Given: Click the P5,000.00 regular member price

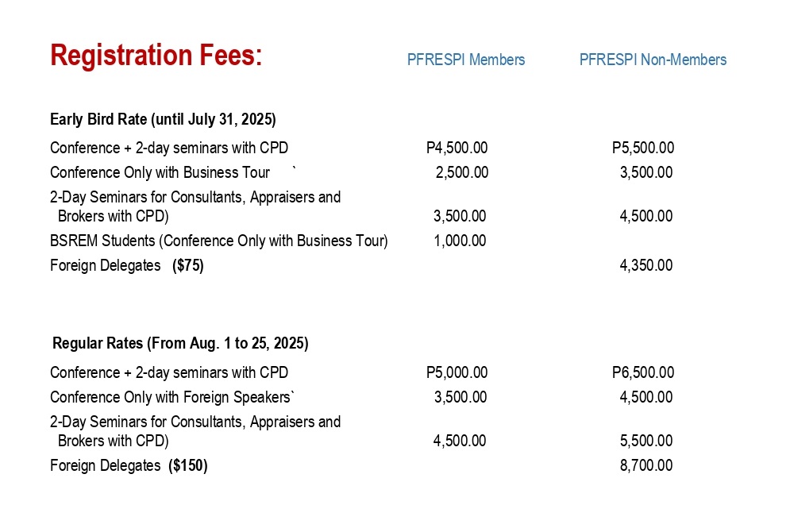Looking at the screenshot, I should tap(457, 372).
